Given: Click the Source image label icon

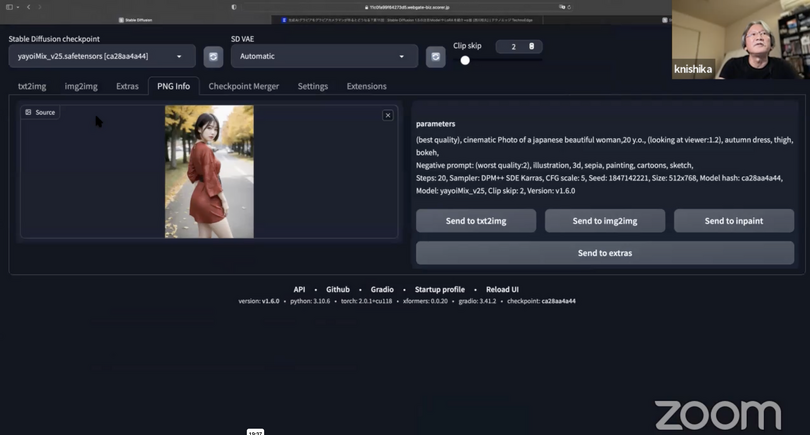Looking at the screenshot, I should point(29,113).
